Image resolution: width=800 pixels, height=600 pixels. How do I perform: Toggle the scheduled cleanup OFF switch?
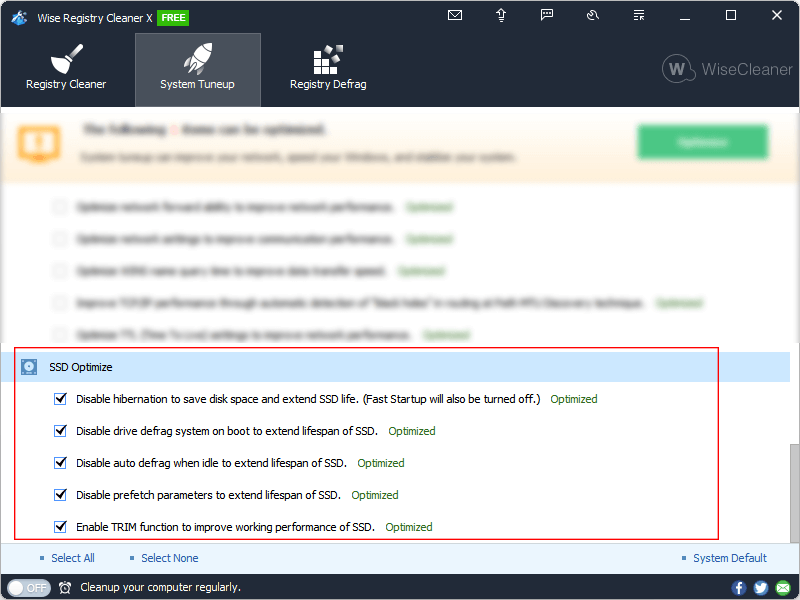coord(29,588)
